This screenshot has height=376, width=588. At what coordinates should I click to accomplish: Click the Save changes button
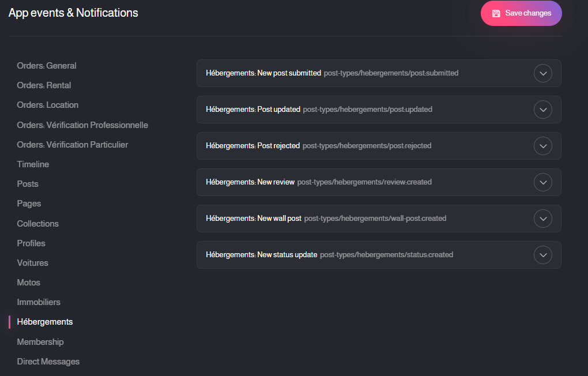point(521,13)
